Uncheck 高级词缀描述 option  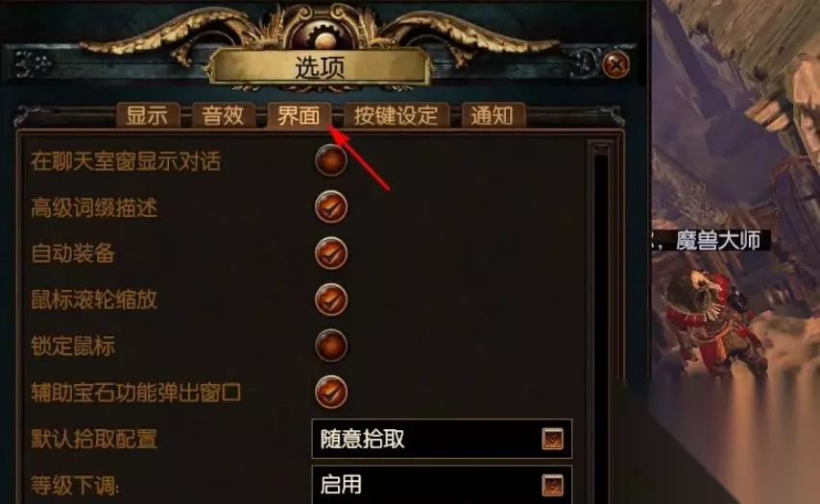tap(331, 207)
